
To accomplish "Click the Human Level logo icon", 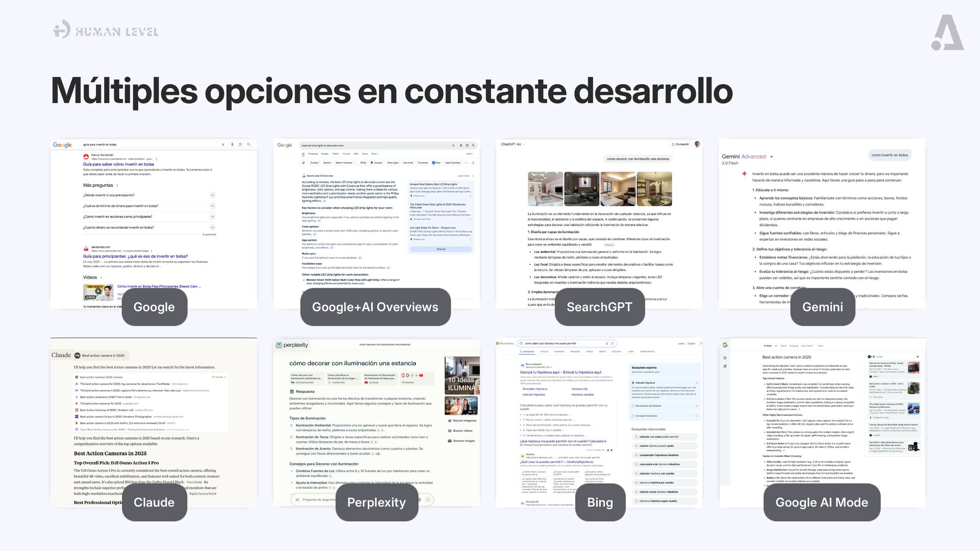I will point(62,29).
